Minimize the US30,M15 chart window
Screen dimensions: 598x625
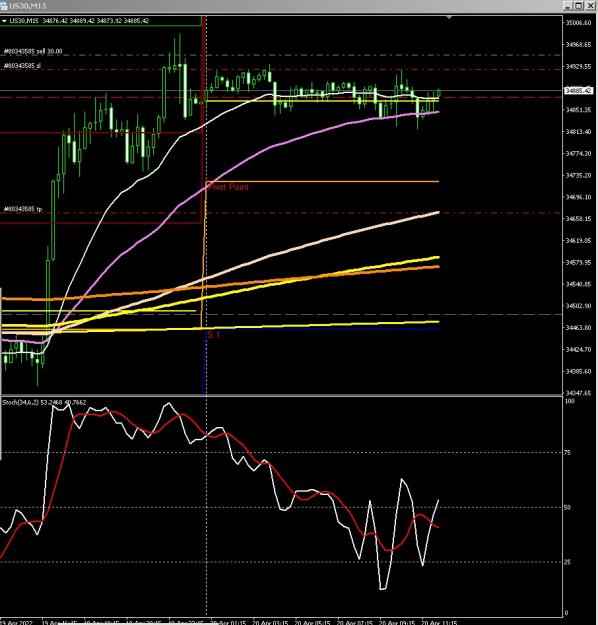(568, 6)
